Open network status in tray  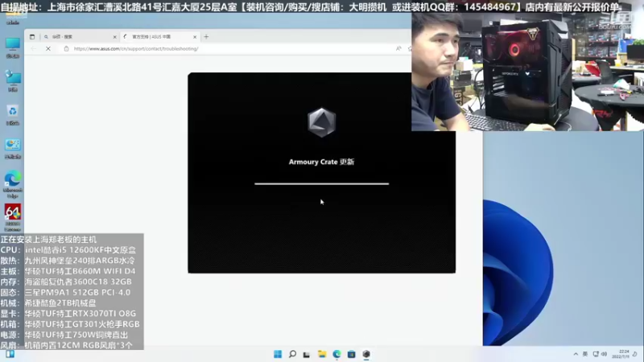pyautogui.click(x=596, y=354)
